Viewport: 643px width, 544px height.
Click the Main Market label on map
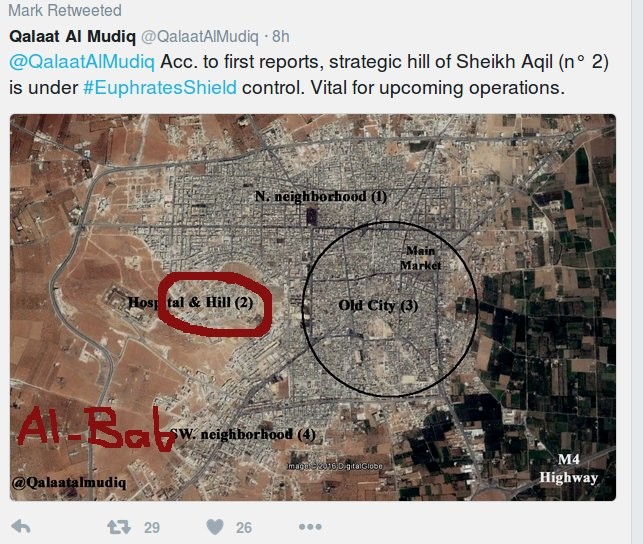[420, 258]
